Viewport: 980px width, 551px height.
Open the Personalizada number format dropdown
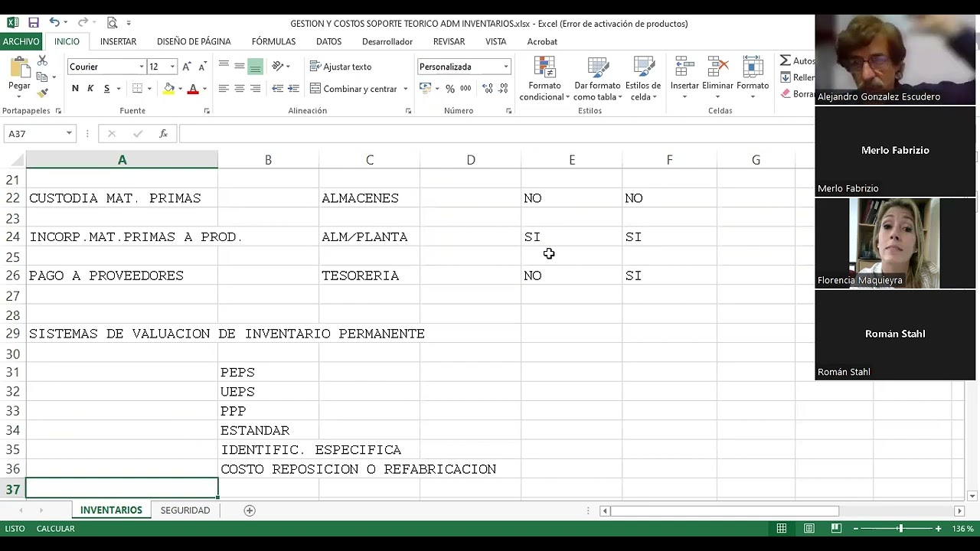click(506, 67)
